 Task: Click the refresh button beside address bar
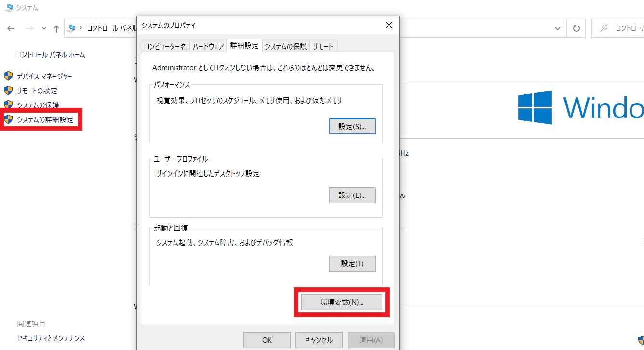coord(576,28)
